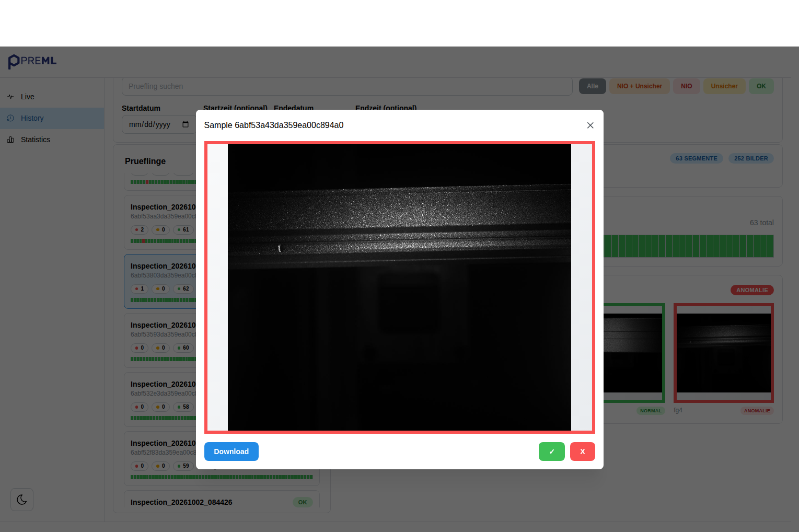The image size is (799, 532).
Task: Close the sample modal dialog
Action: [590, 125]
